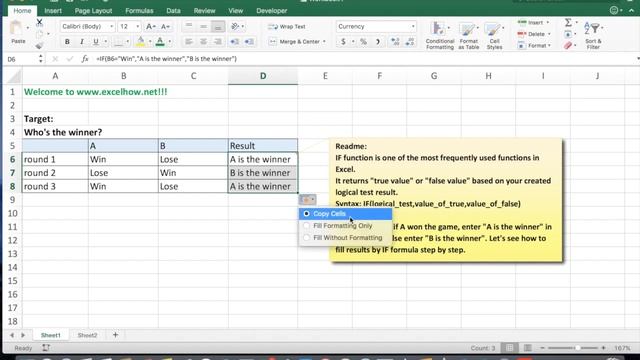Image resolution: width=640 pixels, height=360 pixels.
Task: Open the Sort & Filter menu
Action: (x=593, y=36)
